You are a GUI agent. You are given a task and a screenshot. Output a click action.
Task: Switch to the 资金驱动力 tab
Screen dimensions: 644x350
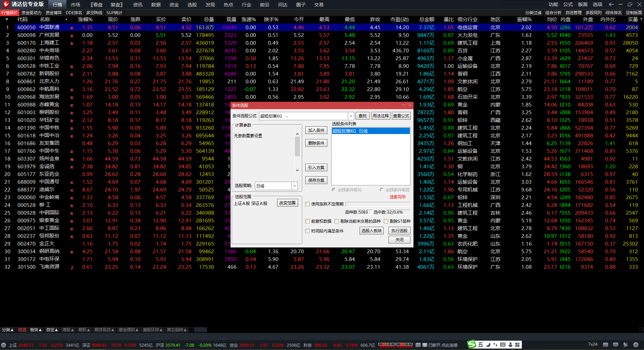coord(31,13)
